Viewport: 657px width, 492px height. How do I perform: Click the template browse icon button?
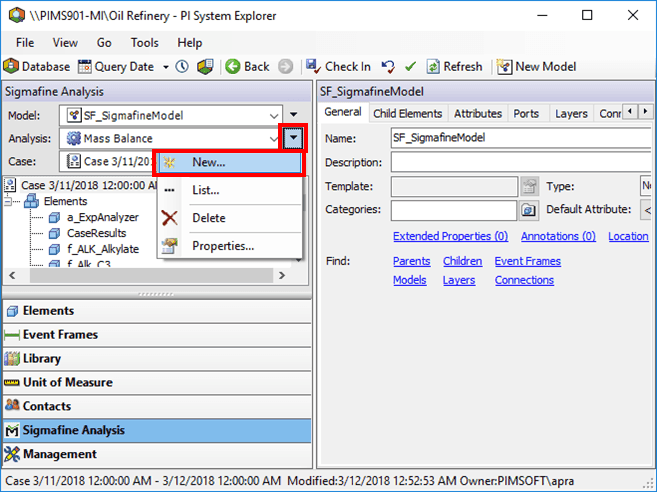[529, 186]
